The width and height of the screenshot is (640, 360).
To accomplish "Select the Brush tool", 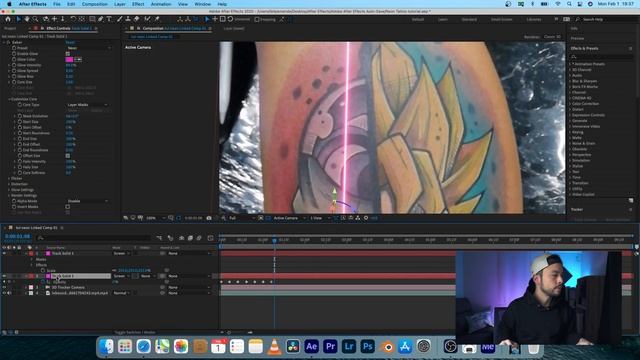I will [x=120, y=19].
